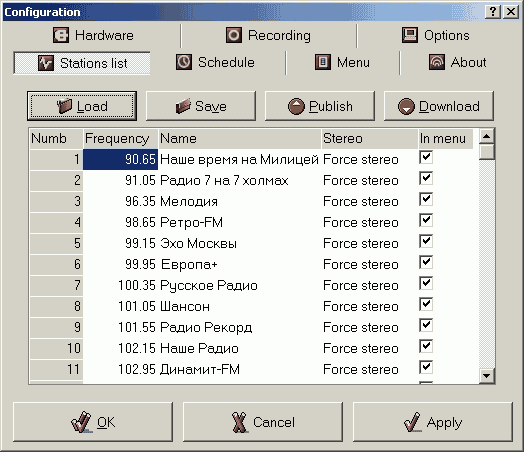Toggle In menu for Русское Радио
The height and width of the screenshot is (452, 524).
coord(426,284)
